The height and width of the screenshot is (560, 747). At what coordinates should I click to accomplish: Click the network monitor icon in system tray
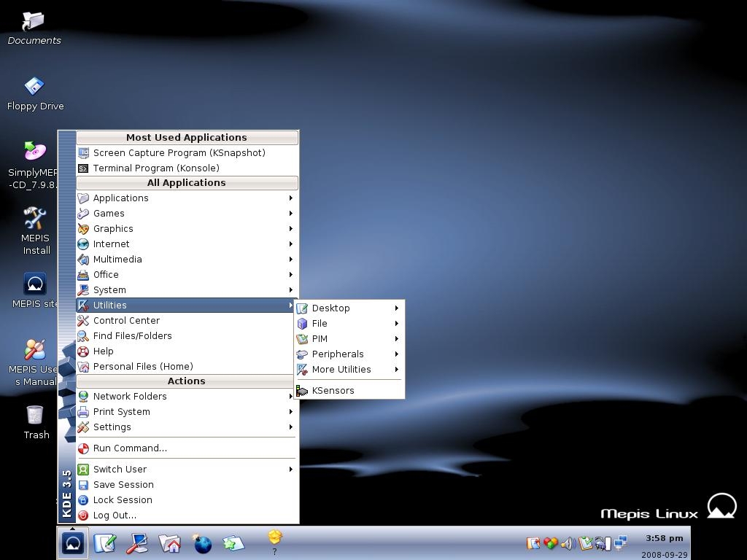pyautogui.click(x=621, y=543)
